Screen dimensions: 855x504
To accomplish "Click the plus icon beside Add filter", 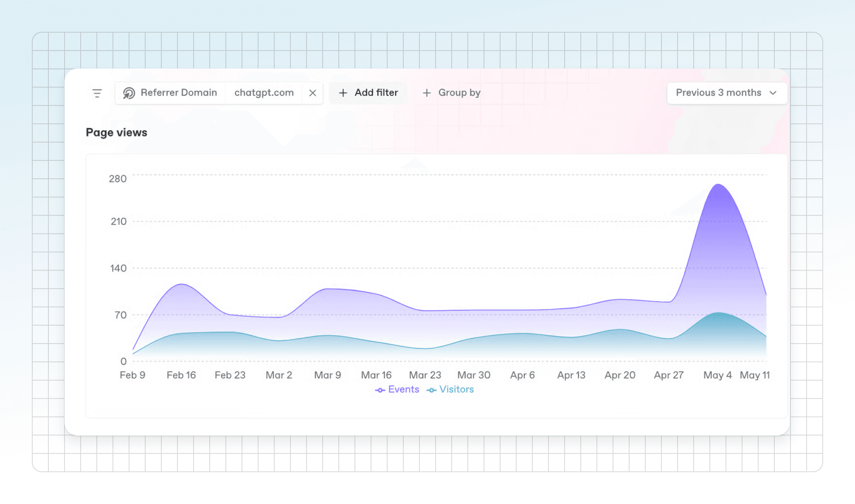I will pyautogui.click(x=343, y=93).
